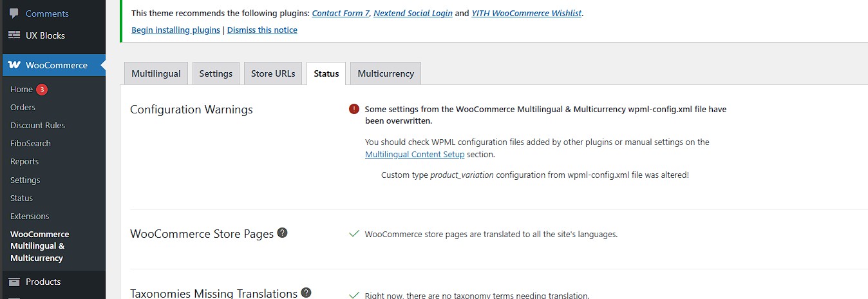This screenshot has width=868, height=299.
Task: Click the Comments speech bubble icon
Action: click(14, 14)
